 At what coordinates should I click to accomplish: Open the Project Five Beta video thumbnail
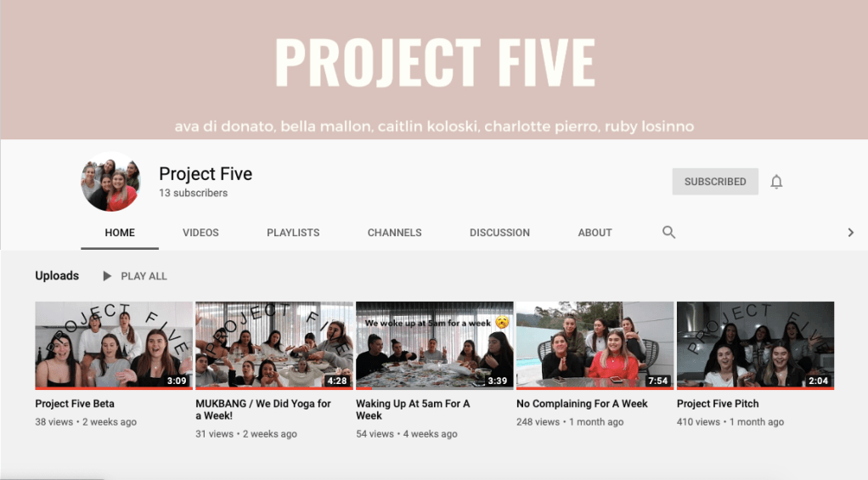(114, 346)
